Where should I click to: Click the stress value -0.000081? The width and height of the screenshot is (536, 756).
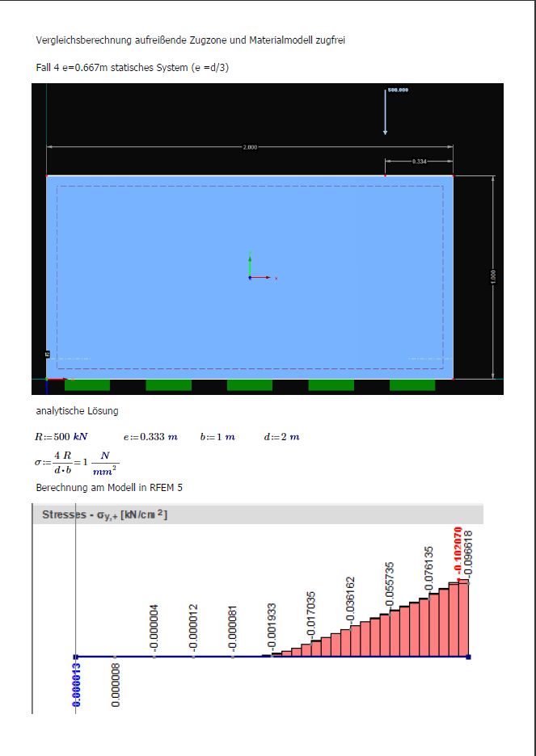point(232,628)
